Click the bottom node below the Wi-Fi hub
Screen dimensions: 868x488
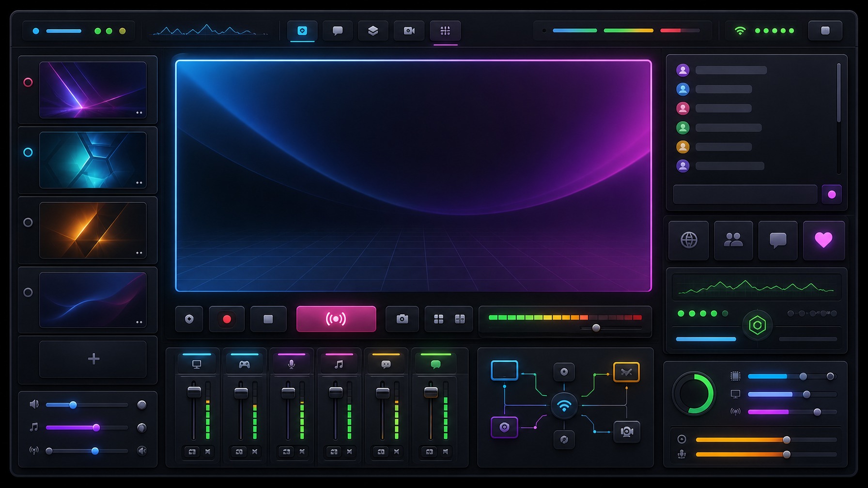(x=564, y=440)
